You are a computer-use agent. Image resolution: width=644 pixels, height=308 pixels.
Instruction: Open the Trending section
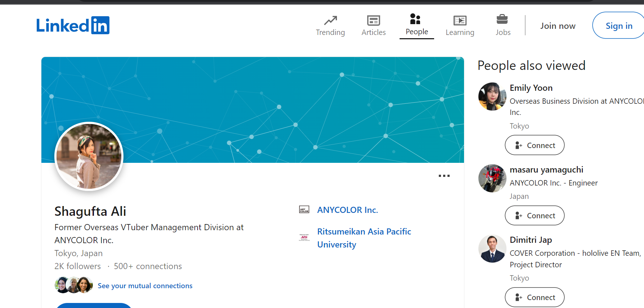coord(330,26)
